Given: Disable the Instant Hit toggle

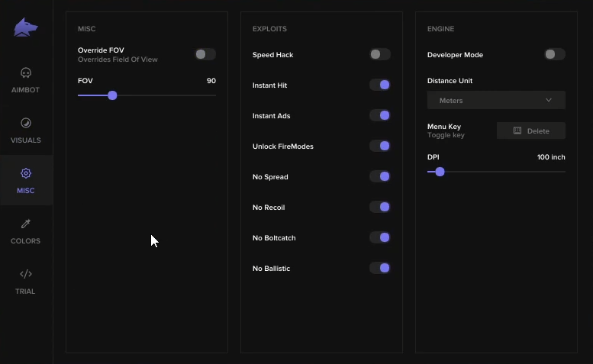Looking at the screenshot, I should click(379, 85).
